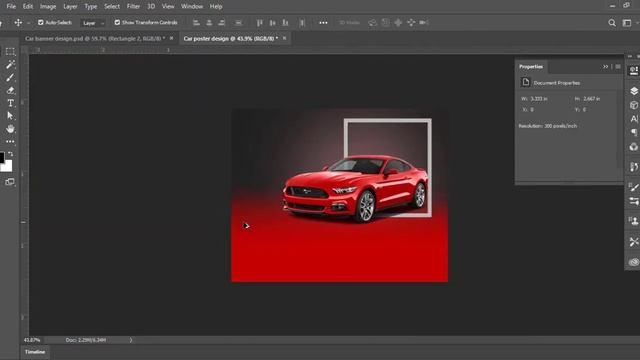Screen dimensions: 640x360
Task: Select the Hand tool
Action: pos(10,129)
